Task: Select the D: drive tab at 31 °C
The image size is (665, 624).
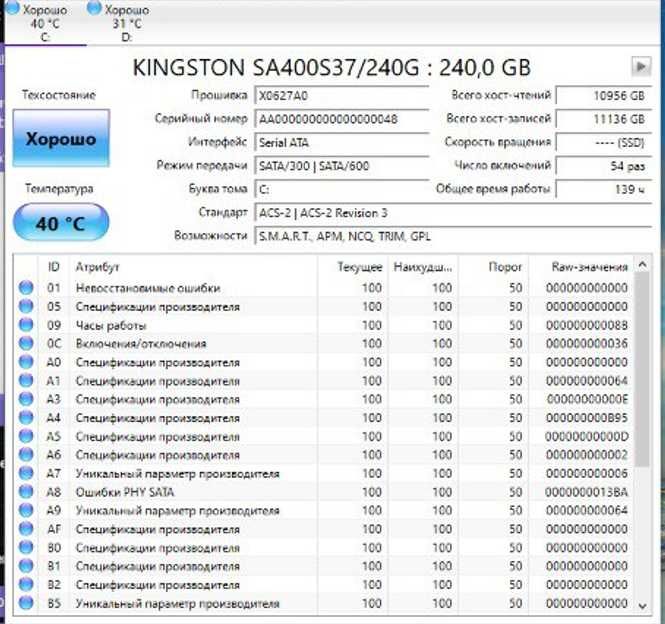Action: point(126,22)
